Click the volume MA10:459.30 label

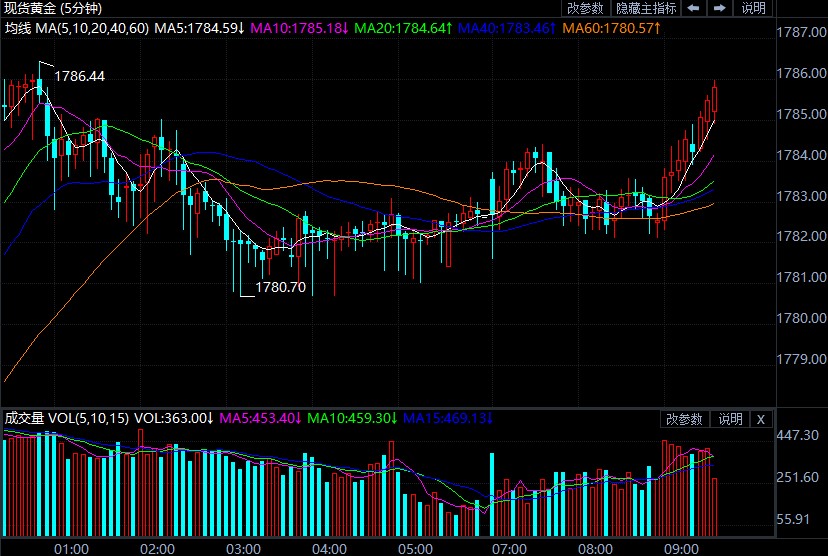point(352,418)
